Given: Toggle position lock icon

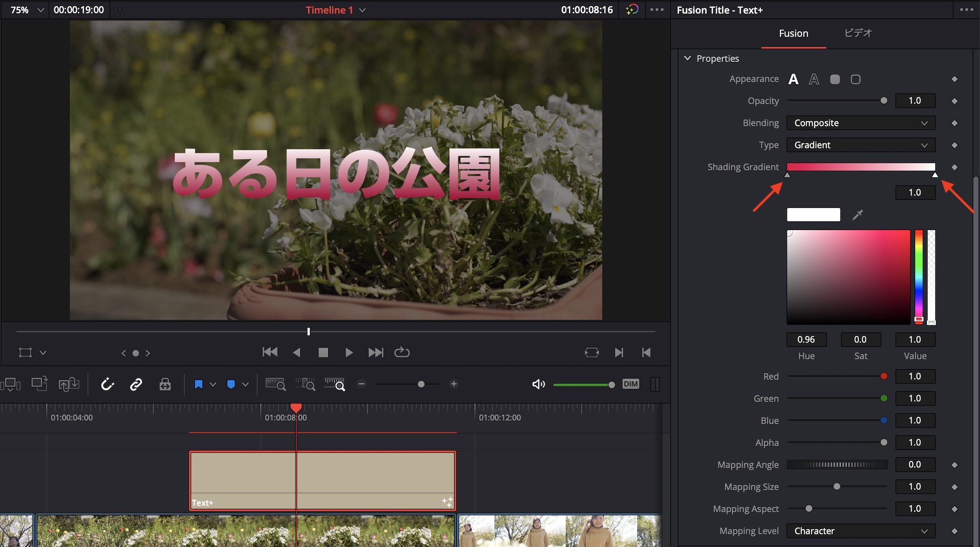Looking at the screenshot, I should coord(165,384).
